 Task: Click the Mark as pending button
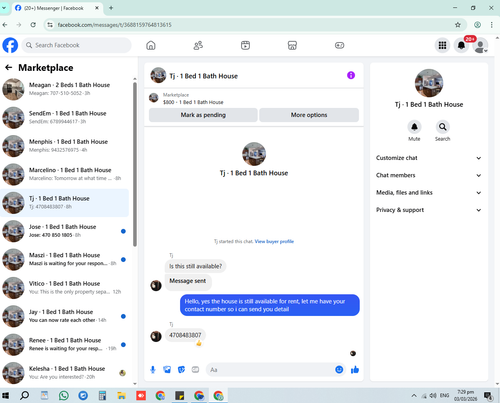pyautogui.click(x=203, y=115)
